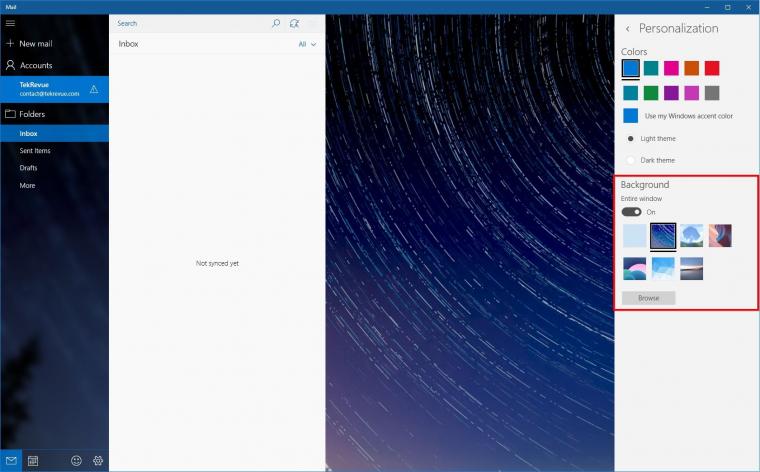Image resolution: width=760 pixels, height=472 pixels.
Task: Choose the plain light blue background thumbnail
Action: point(634,236)
